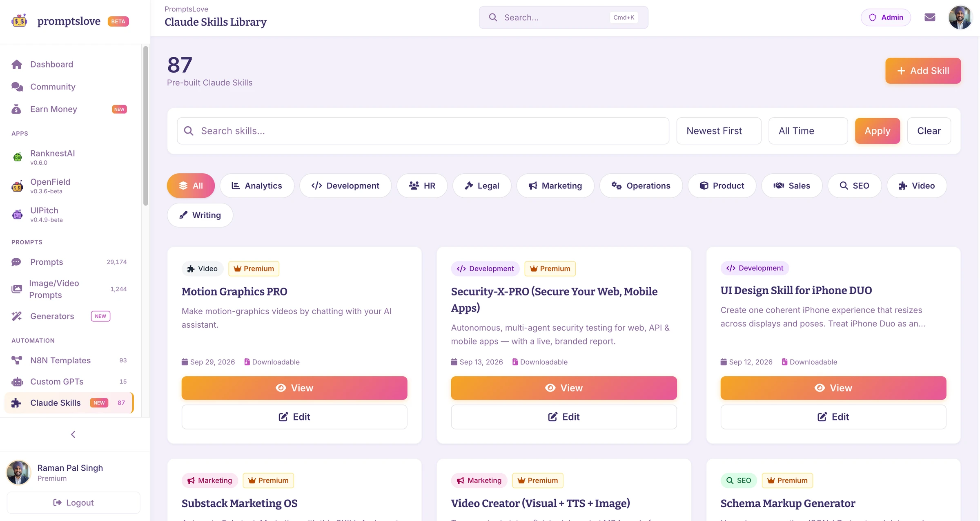
Task: Open the Newest First sort dropdown
Action: coord(719,131)
